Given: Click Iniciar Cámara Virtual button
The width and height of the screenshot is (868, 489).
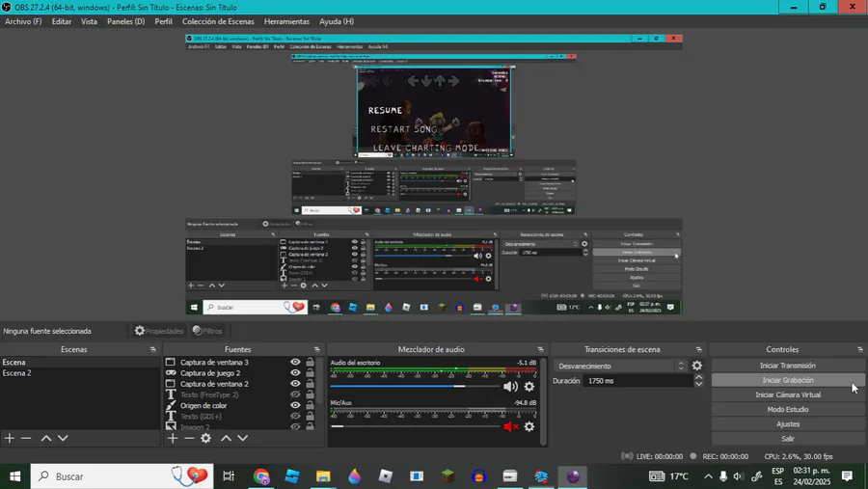Looking at the screenshot, I should pos(787,394).
